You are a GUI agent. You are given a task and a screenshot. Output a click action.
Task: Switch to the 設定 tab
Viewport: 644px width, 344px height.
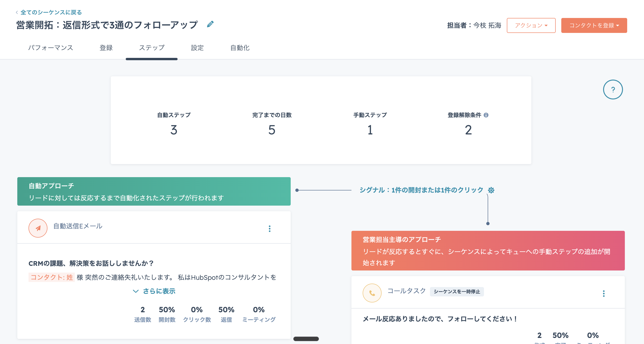pos(197,48)
